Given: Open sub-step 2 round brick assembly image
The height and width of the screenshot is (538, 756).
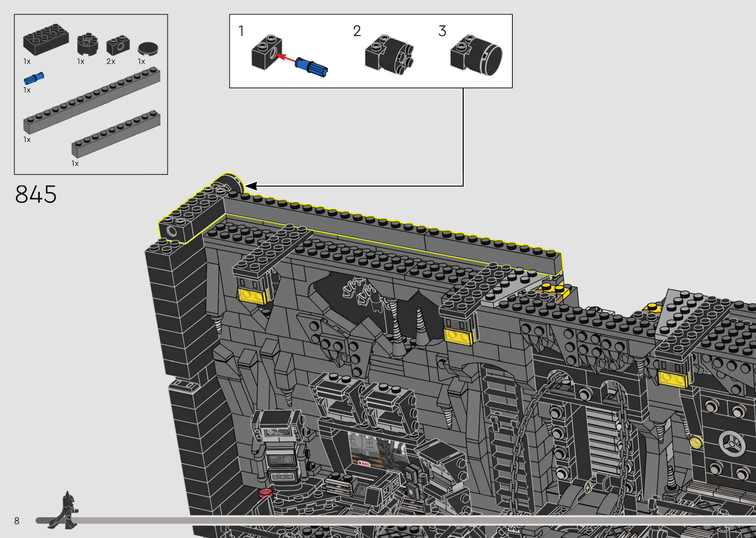Looking at the screenshot, I should tap(389, 54).
